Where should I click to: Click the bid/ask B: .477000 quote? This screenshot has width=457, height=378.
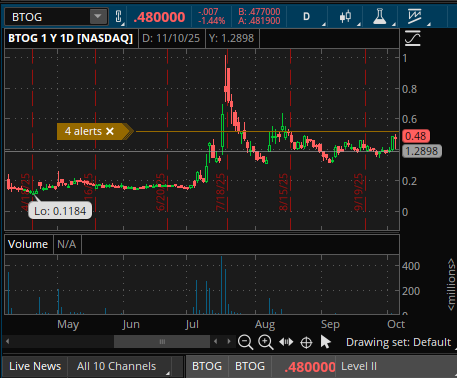(x=259, y=12)
